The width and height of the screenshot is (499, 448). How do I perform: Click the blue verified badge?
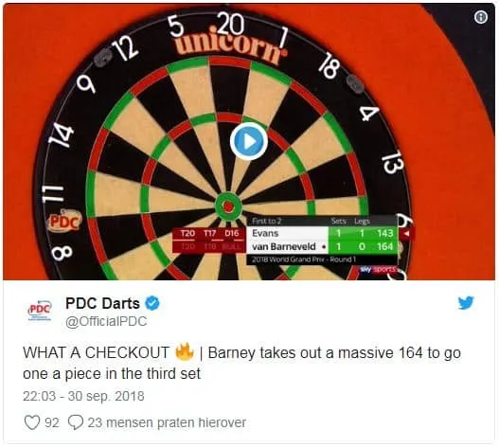coord(152,303)
